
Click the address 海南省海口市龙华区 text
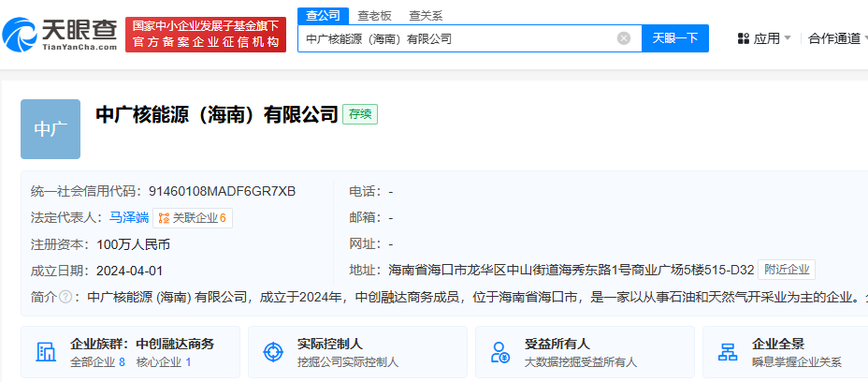tap(571, 270)
